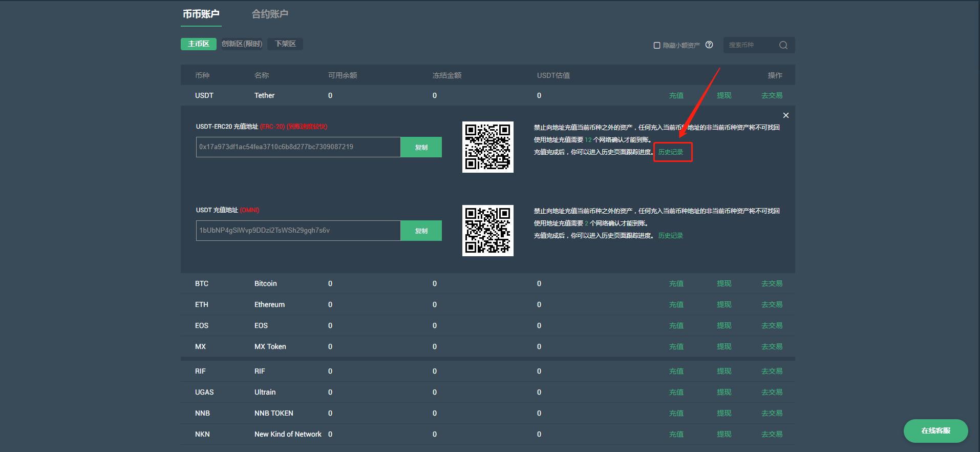This screenshot has width=980, height=452.
Task: Select 下架区 zone tab
Action: click(x=285, y=44)
